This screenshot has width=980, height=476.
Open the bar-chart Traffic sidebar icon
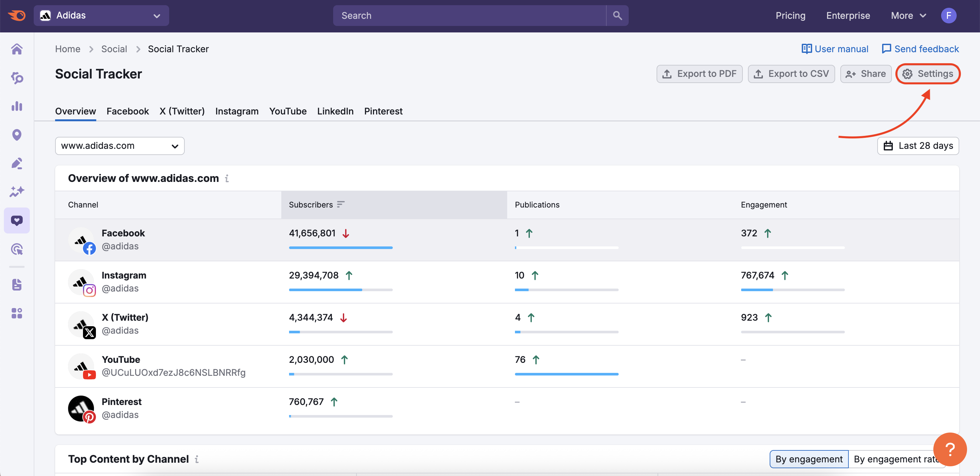point(17,106)
